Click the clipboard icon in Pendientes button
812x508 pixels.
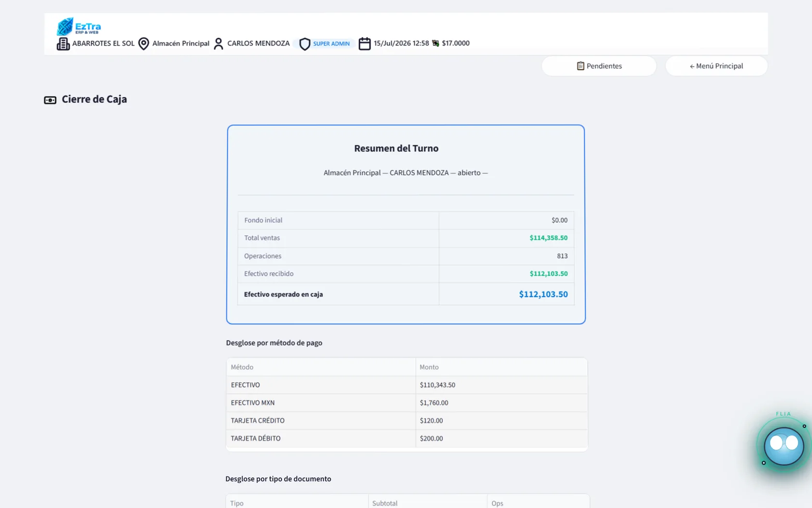(x=580, y=66)
